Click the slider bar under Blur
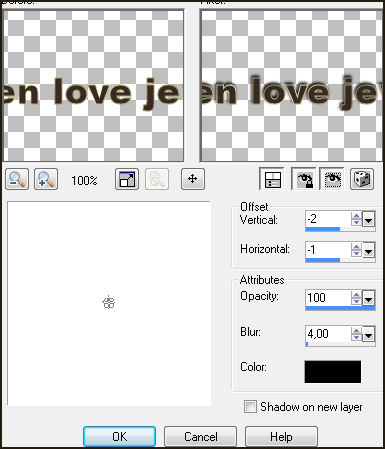385x449 pixels. coord(340,344)
